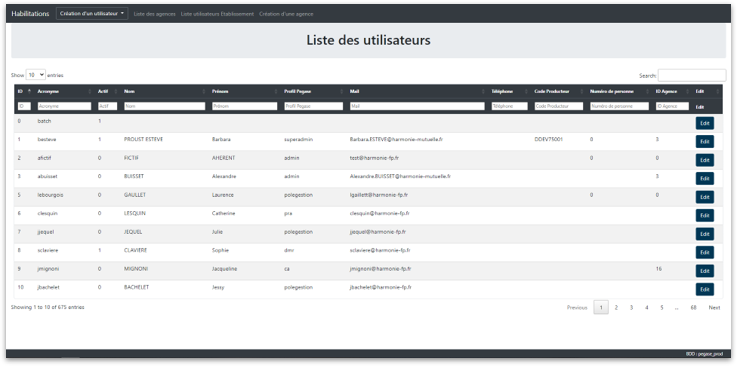Sort table by Profil Pegase column header
737x366 pixels.
(x=314, y=92)
